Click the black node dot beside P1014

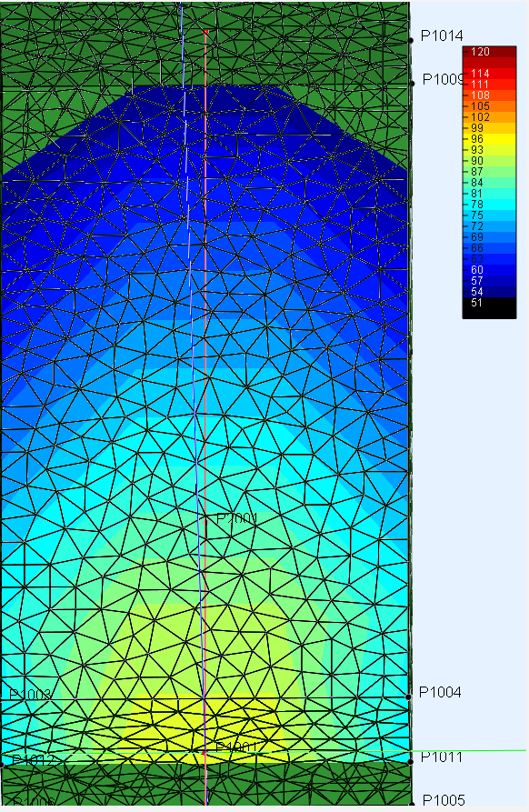411,40
